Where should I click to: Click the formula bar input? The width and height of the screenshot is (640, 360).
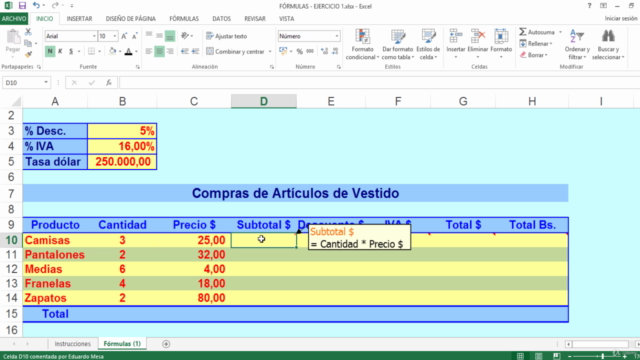380,83
